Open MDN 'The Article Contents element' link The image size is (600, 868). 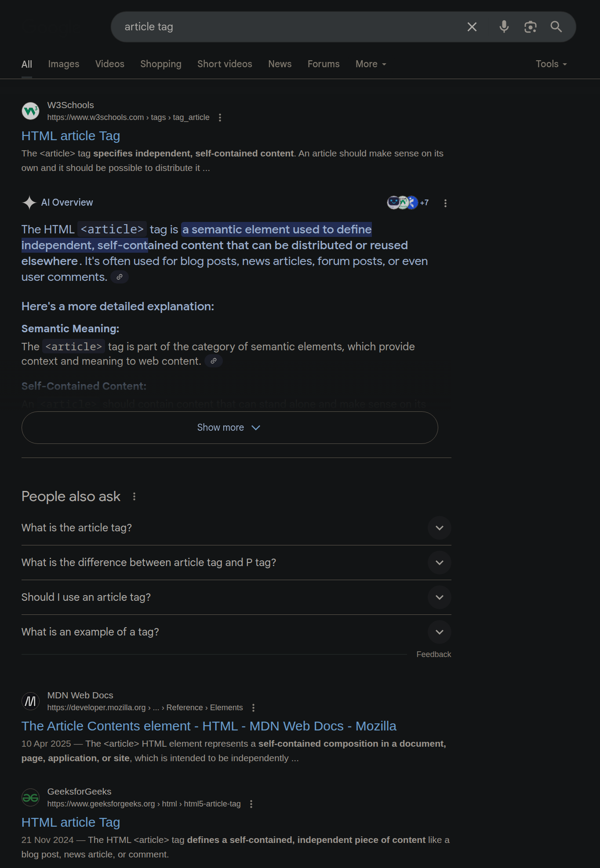tap(209, 726)
